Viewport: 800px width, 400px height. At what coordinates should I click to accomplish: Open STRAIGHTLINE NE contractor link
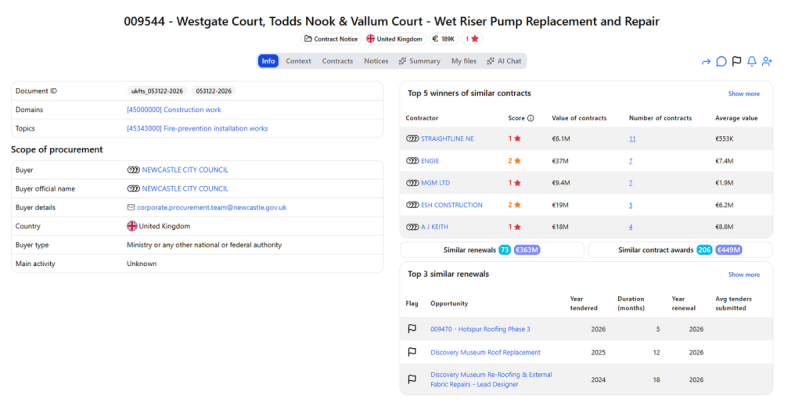point(447,139)
